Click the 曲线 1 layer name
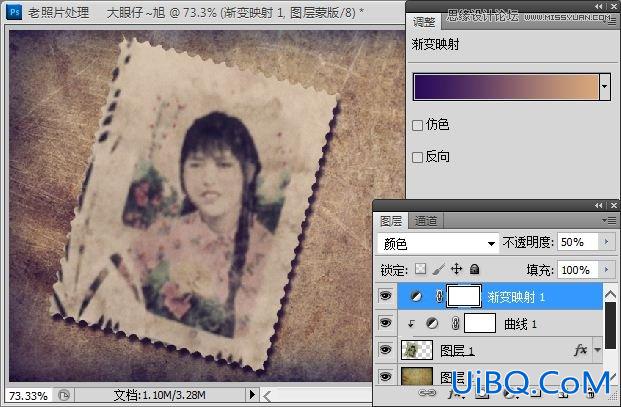This screenshot has width=621, height=407. (520, 324)
